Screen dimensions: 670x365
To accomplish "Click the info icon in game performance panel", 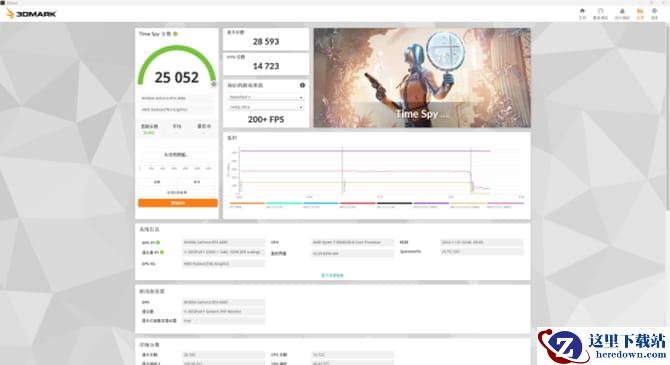I will [x=302, y=85].
